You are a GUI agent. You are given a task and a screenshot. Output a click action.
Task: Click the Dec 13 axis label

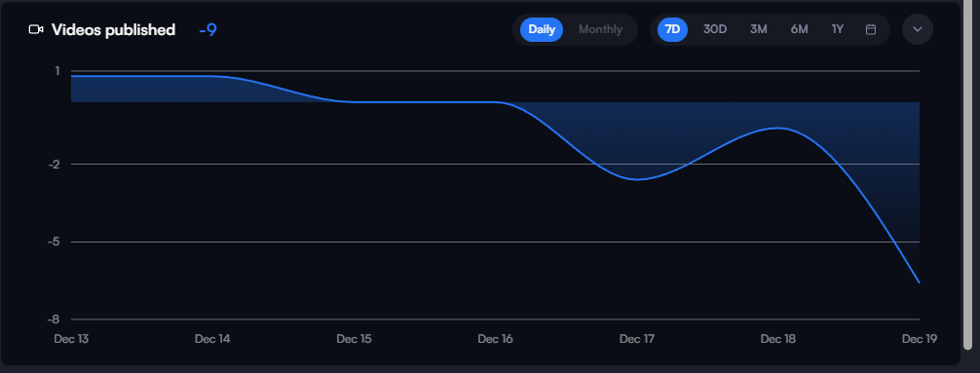71,339
